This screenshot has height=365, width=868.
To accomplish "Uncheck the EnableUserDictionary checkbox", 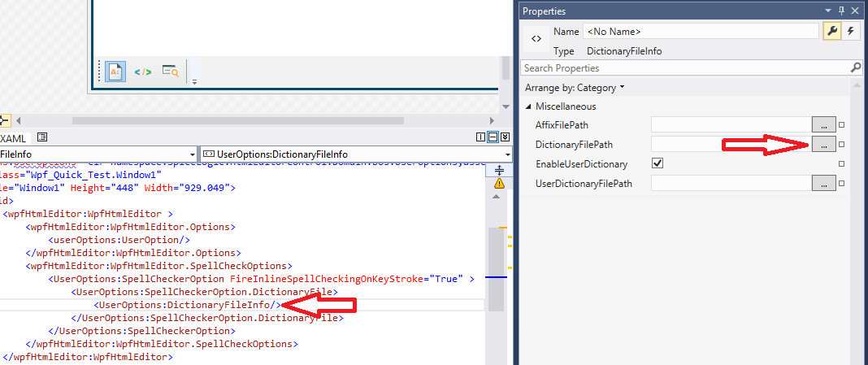I will (658, 163).
